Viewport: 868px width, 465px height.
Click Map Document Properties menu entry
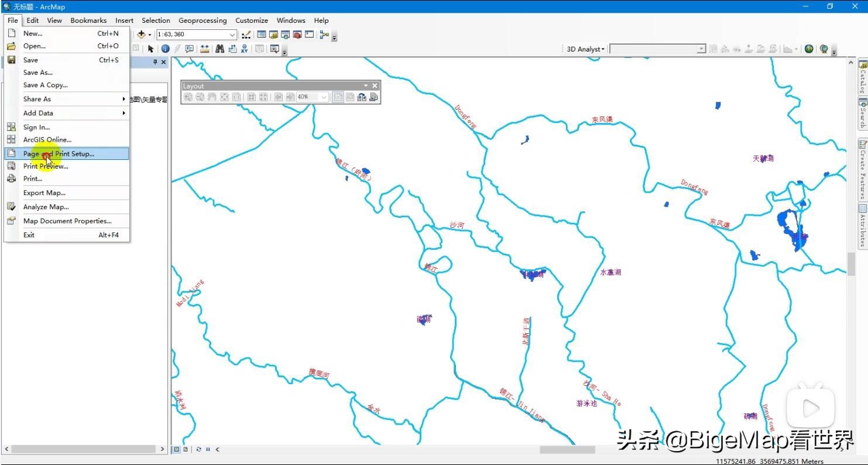pyautogui.click(x=67, y=221)
